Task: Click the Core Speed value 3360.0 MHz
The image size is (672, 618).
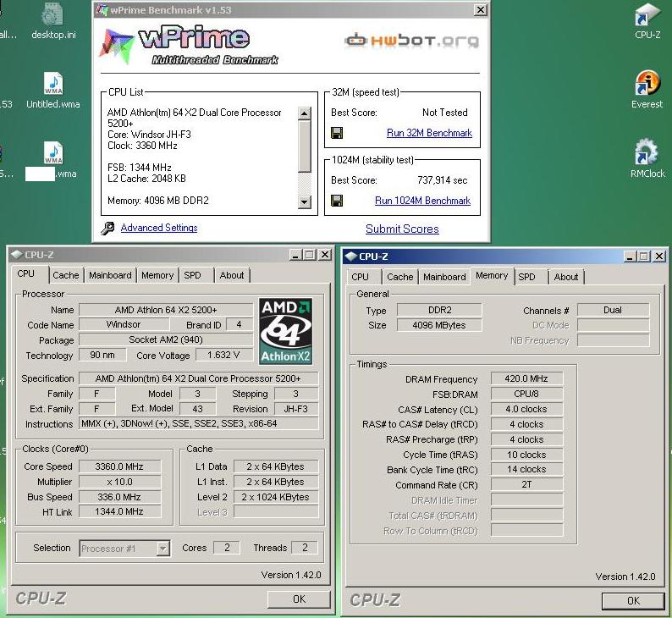Action: click(119, 466)
